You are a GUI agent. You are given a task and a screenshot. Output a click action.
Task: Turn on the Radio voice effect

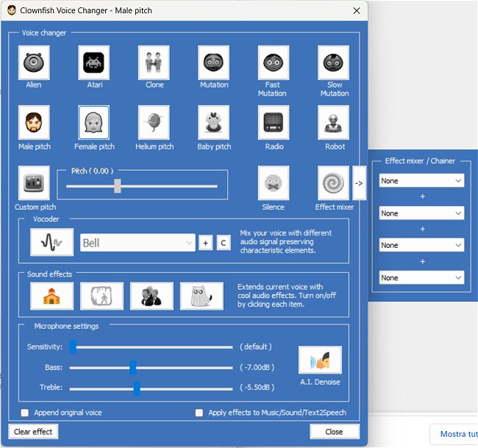[274, 122]
